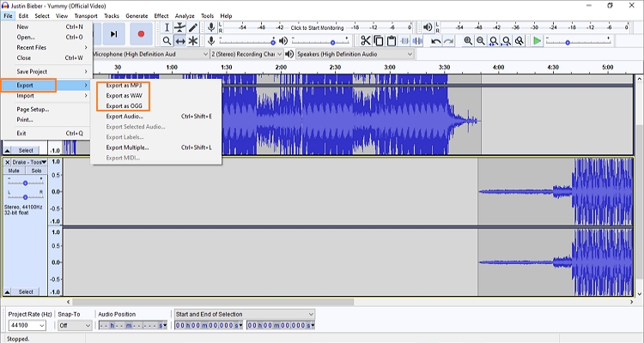Select the Zoom magnifier tool
The width and height of the screenshot is (644, 343).
tap(167, 41)
